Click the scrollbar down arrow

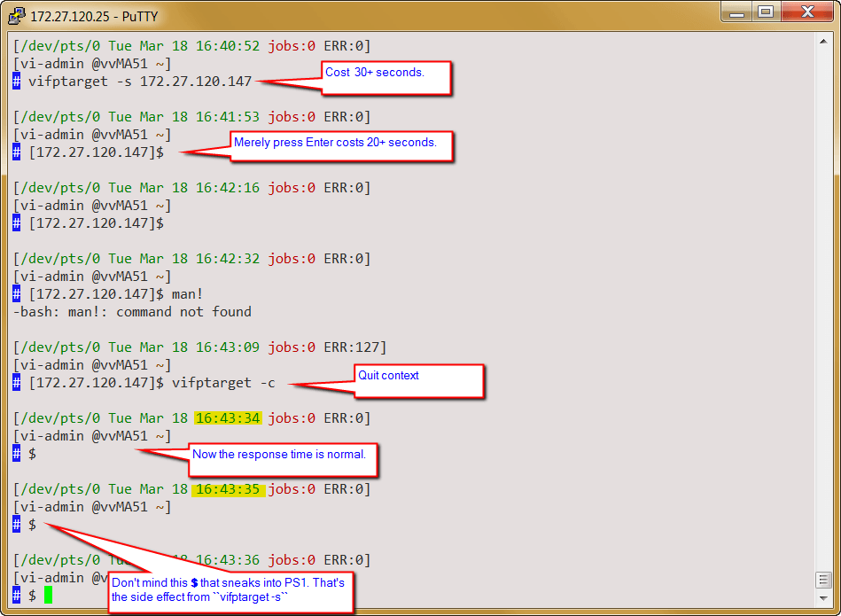tap(823, 597)
